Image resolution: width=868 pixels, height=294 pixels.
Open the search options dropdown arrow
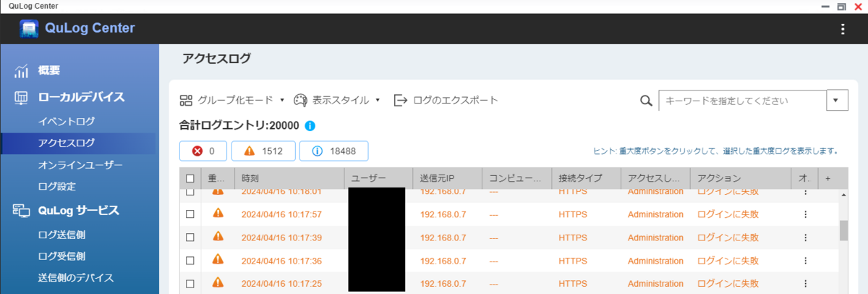[837, 101]
